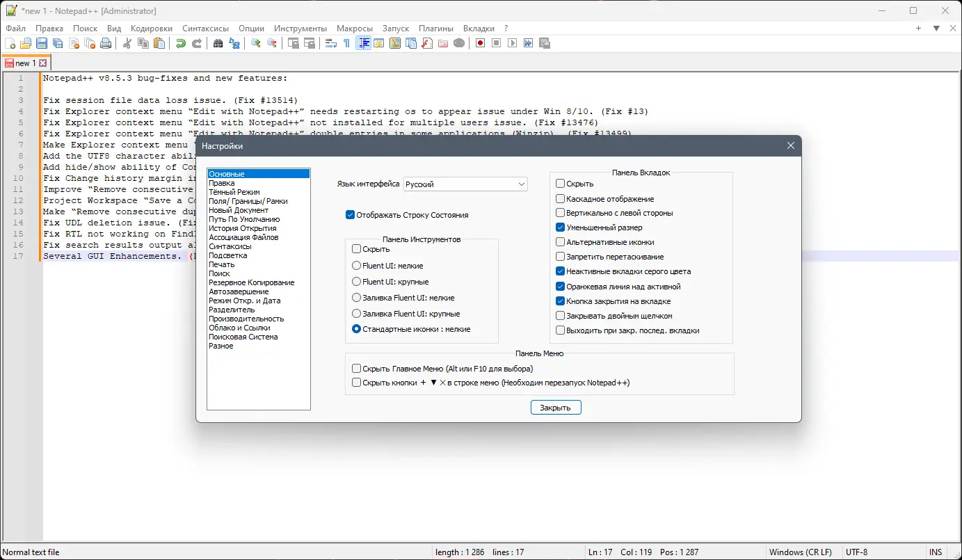
Task: Create a new file with the toolbar icon
Action: click(x=10, y=43)
